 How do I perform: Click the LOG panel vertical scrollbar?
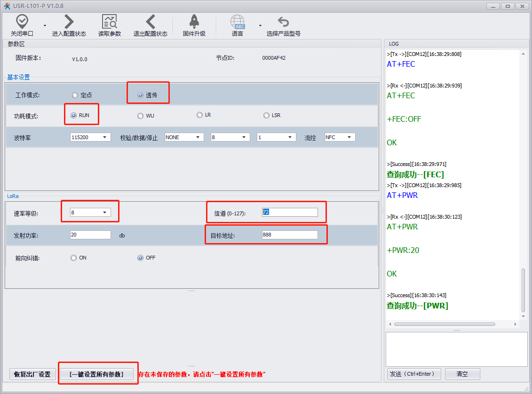(524, 290)
